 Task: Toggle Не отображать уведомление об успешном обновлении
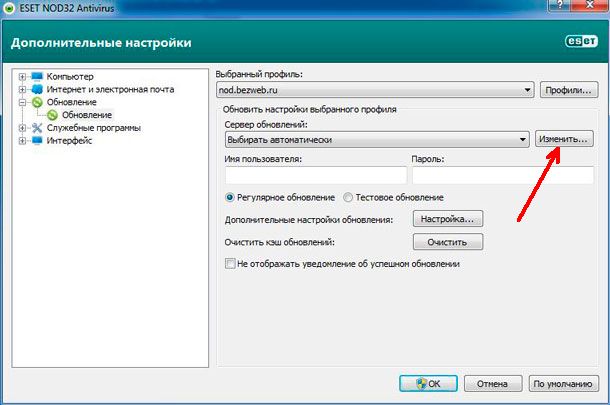tap(230, 264)
